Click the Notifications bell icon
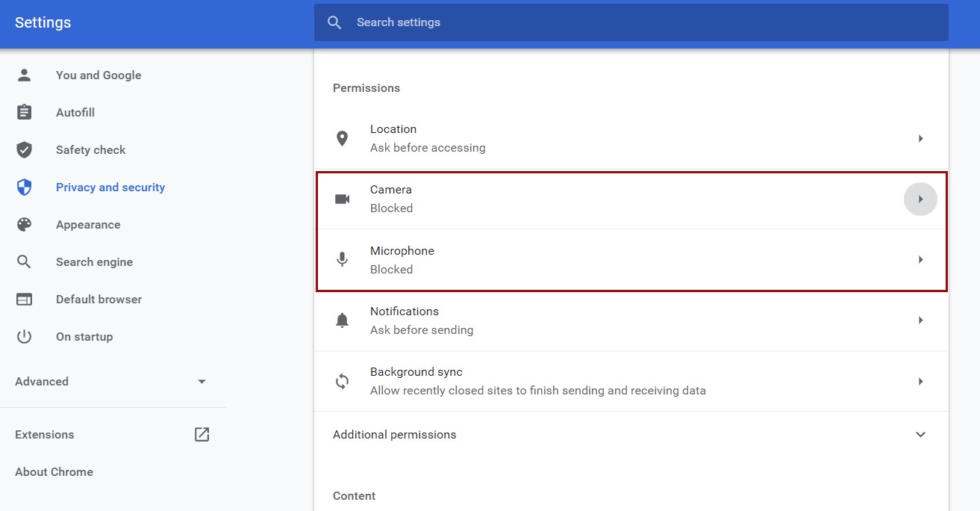The width and height of the screenshot is (980, 511). pos(342,320)
